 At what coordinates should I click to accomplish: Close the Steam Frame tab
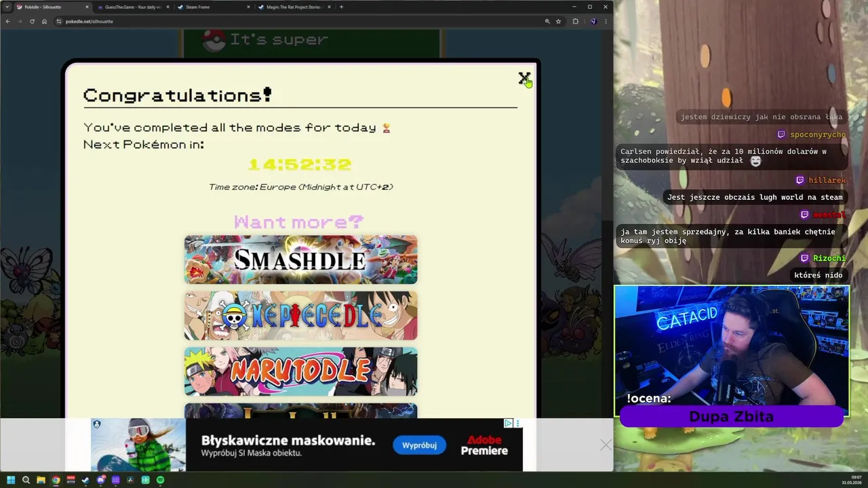pyautogui.click(x=248, y=7)
